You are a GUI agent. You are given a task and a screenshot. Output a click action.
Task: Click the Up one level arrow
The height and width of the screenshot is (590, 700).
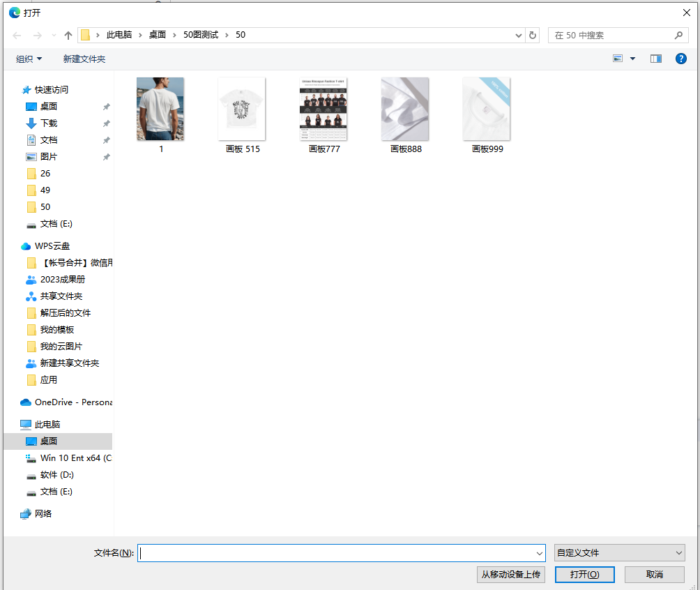click(x=68, y=36)
